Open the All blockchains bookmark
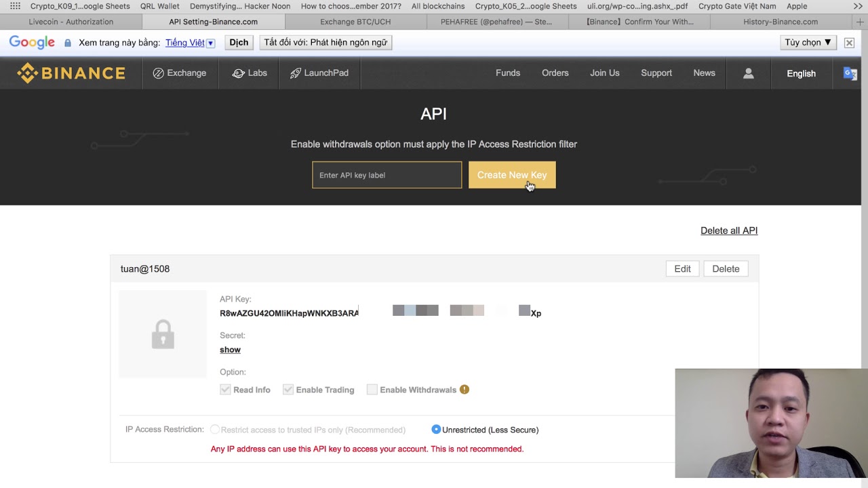The image size is (868, 488). (438, 6)
